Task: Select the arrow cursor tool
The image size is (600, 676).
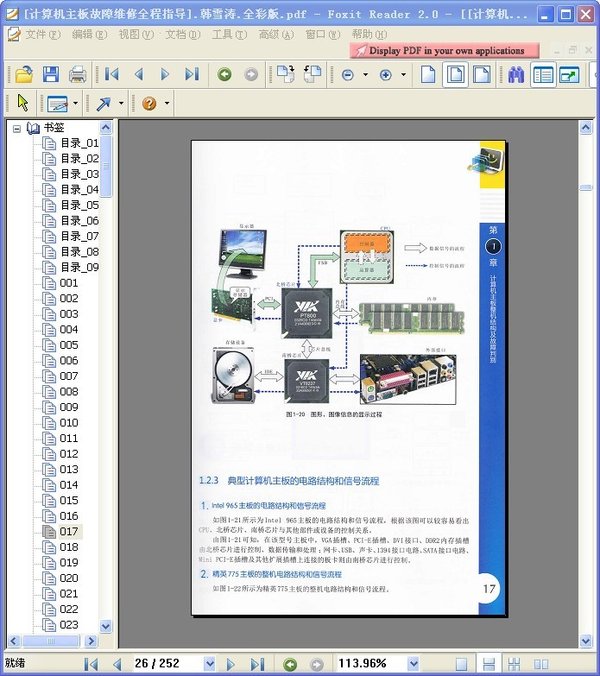Action: pos(23,103)
